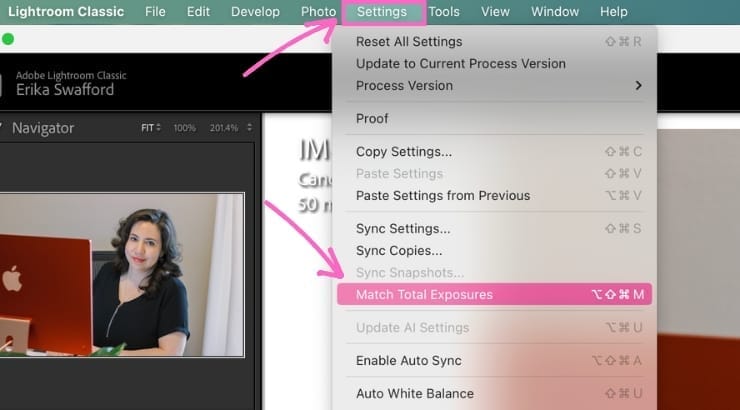Choose Sync Settings... option
Image resolution: width=740 pixels, height=410 pixels.
[x=495, y=228]
